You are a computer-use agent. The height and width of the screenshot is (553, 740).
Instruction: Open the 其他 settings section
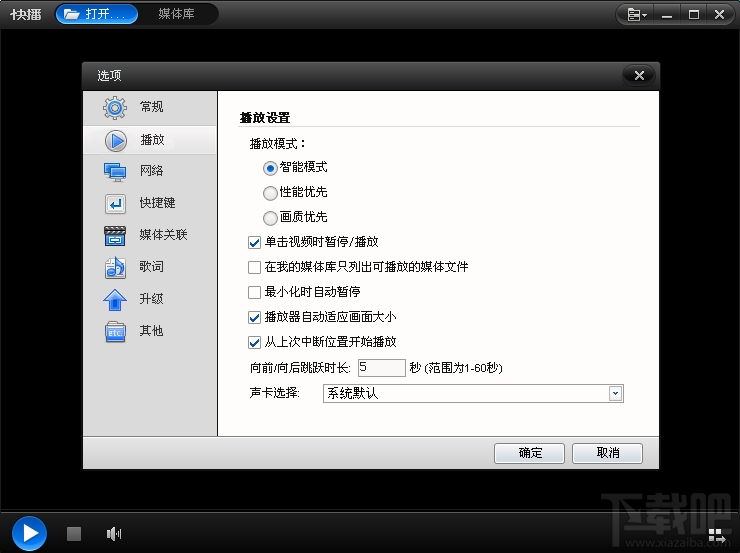point(150,331)
